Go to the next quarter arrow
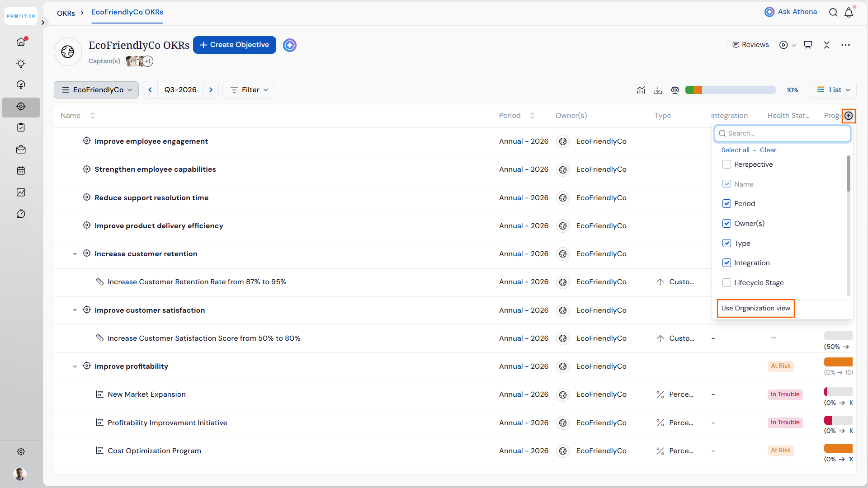 [x=211, y=90]
